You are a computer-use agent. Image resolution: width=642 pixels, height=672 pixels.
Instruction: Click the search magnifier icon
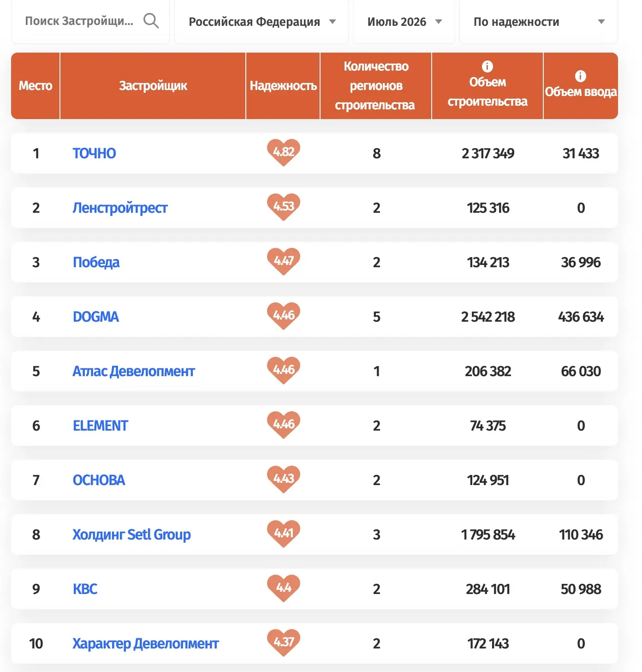click(x=151, y=21)
